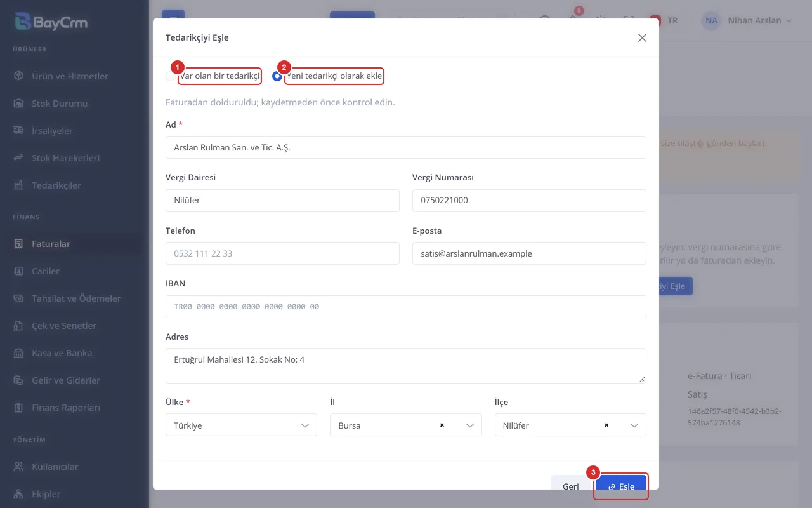Click the Vergi Numarası field

pyautogui.click(x=529, y=201)
